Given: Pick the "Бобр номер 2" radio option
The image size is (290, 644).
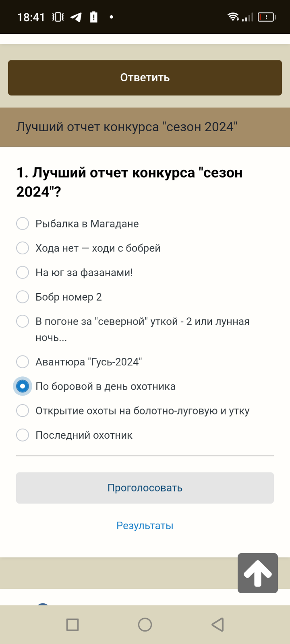Looking at the screenshot, I should (x=23, y=297).
